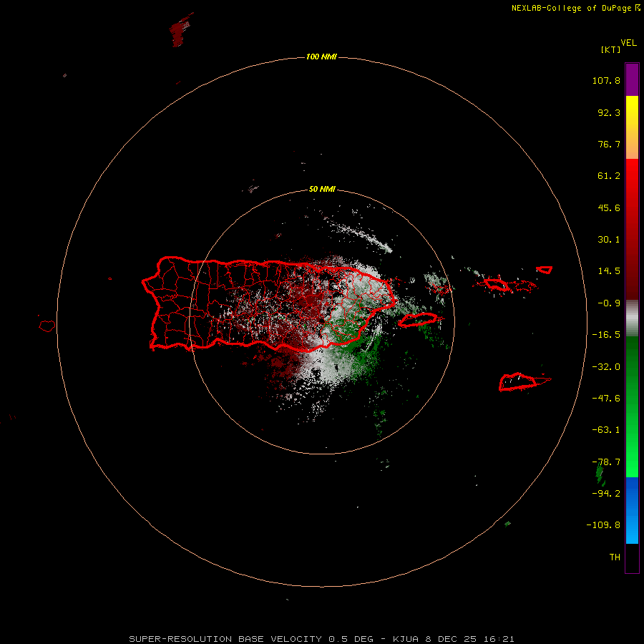Select the 107.8 value on velocity scale
This screenshot has height=644, width=644.
(x=606, y=80)
